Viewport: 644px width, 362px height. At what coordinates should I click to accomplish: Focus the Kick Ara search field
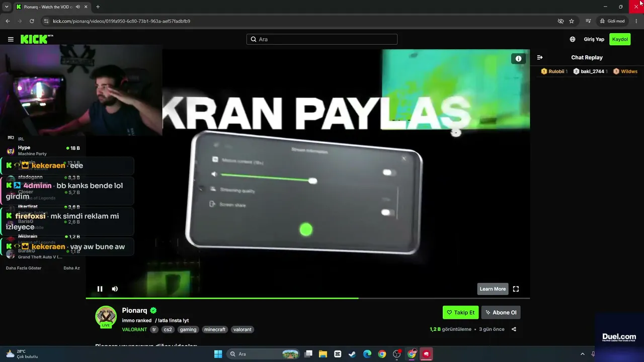322,39
